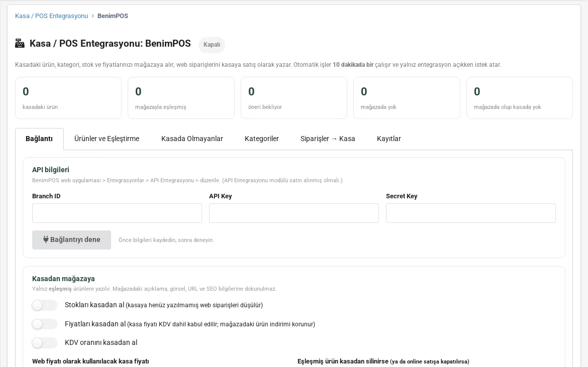Viewport: 588px width, 367px height.
Task: Show the Kayıtlar tab
Action: click(389, 139)
